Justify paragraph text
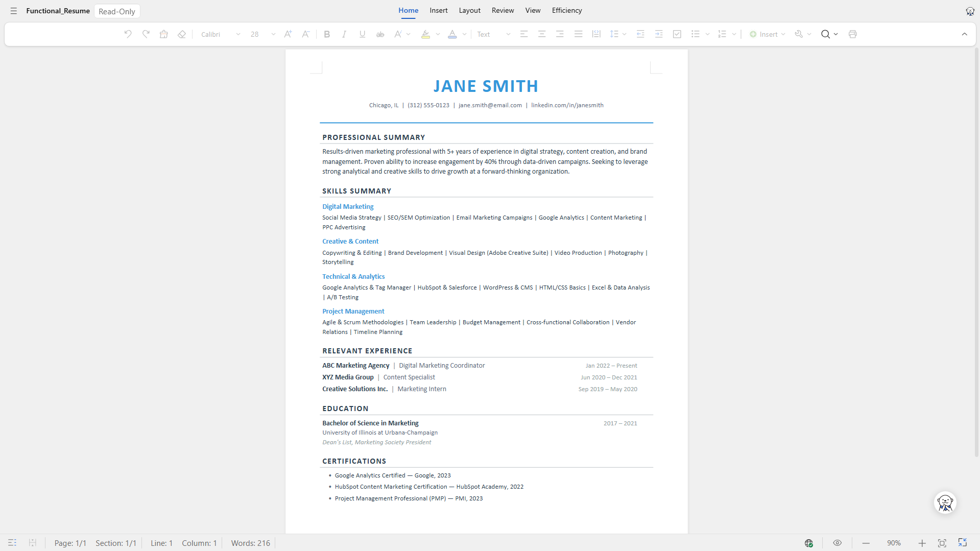980x551 pixels. pos(578,34)
